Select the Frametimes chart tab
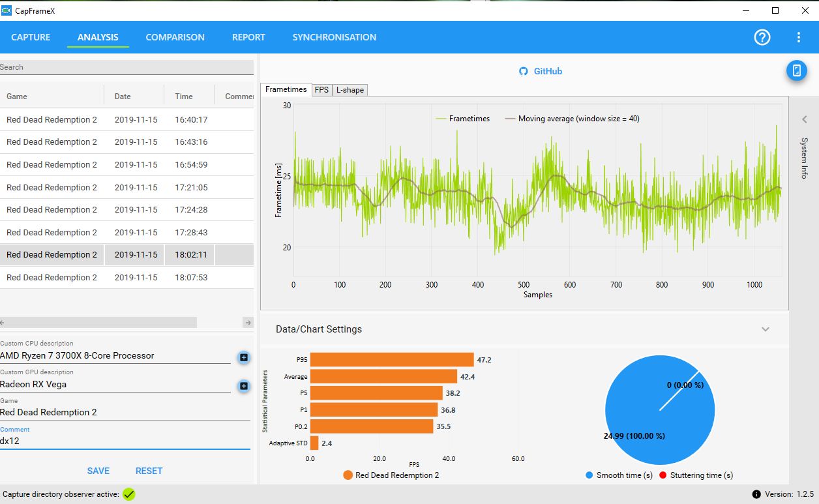The image size is (819, 504). [286, 89]
